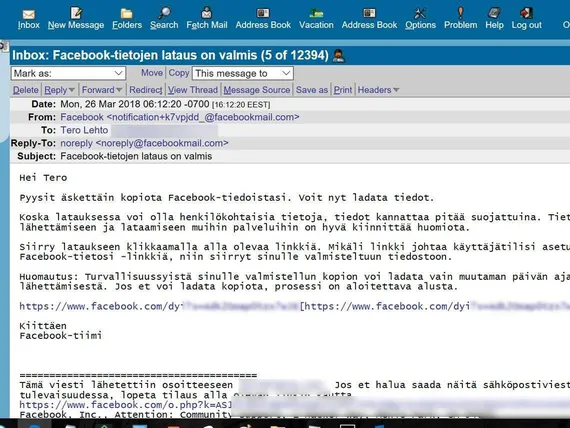Click the Log out icon
Viewport: 570px width, 428px height.
[x=526, y=13]
